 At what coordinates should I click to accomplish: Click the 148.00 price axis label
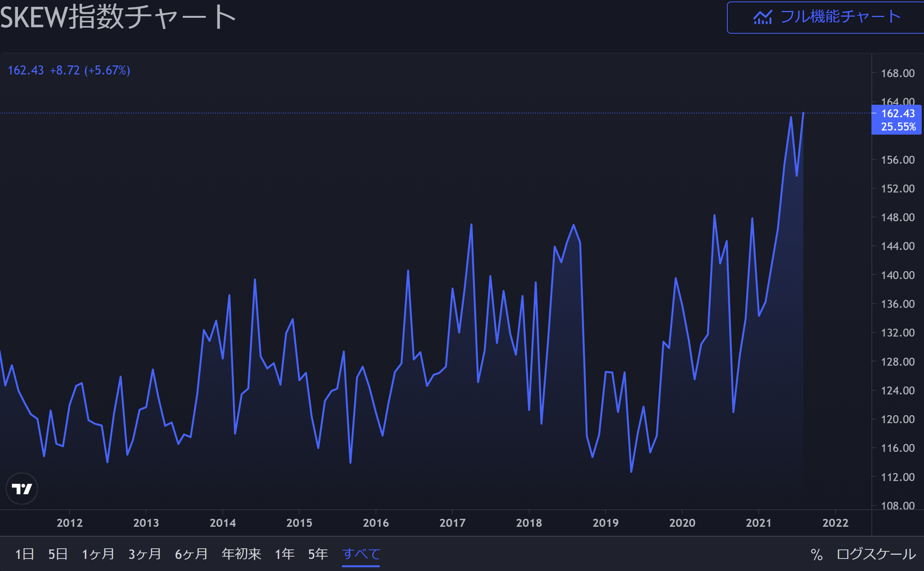(x=898, y=217)
